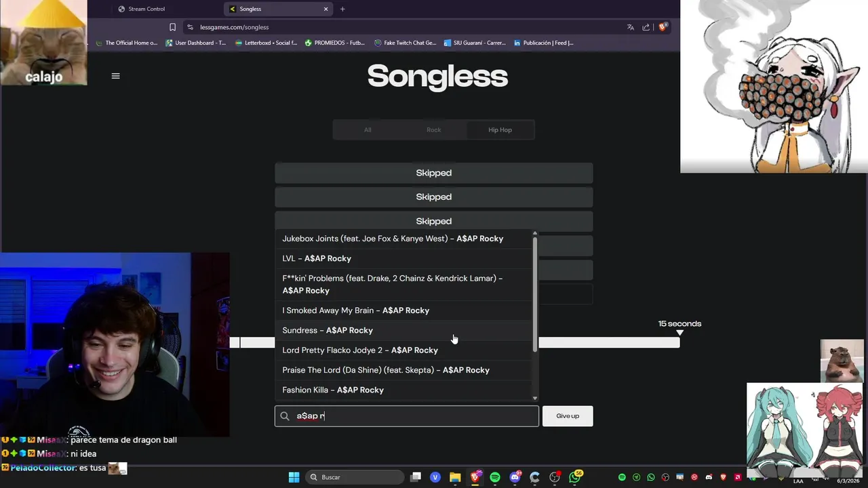
Task: Close the Songless tab
Action: click(325, 9)
